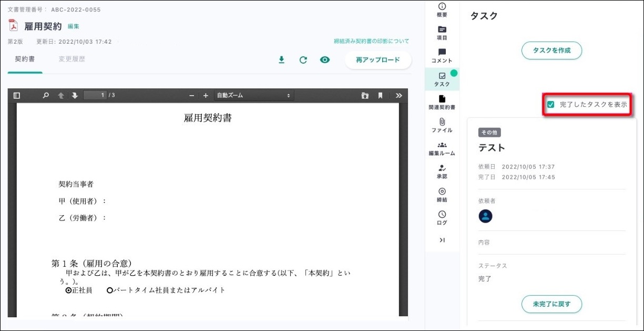Image resolution: width=644 pixels, height=331 pixels.
Task: Uncheck 完了したタスクを表示 checkbox
Action: pos(550,105)
